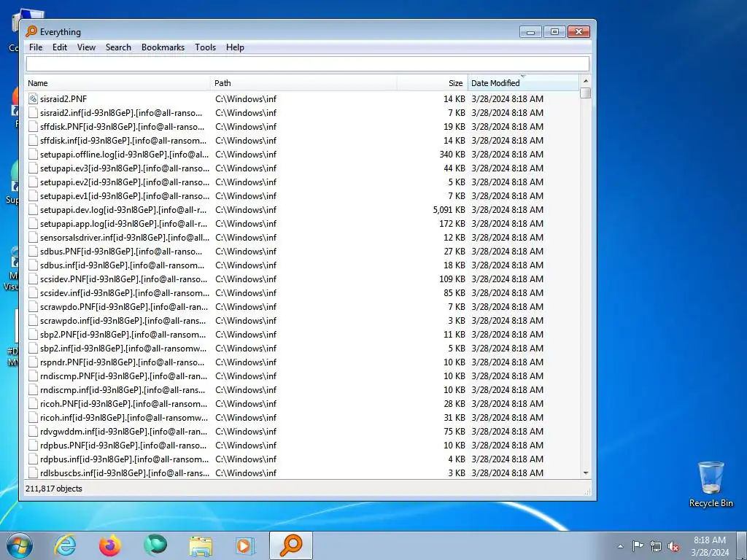Click the ricoh.inf file name
This screenshot has width=747, height=560.
tap(124, 418)
